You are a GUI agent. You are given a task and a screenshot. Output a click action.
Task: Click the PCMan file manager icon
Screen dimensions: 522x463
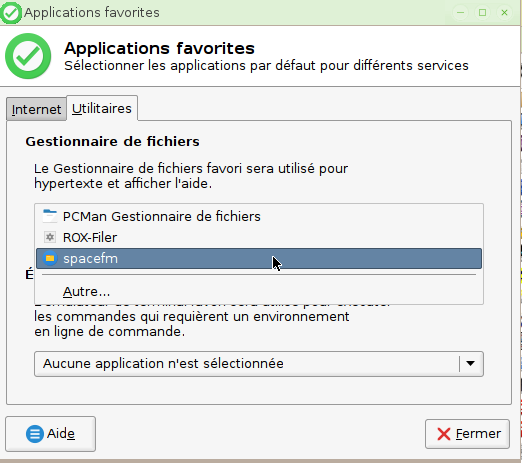pyautogui.click(x=50, y=216)
